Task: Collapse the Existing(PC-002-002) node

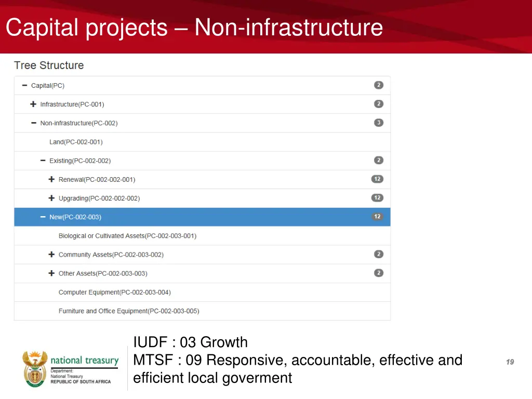Action: [x=43, y=161]
